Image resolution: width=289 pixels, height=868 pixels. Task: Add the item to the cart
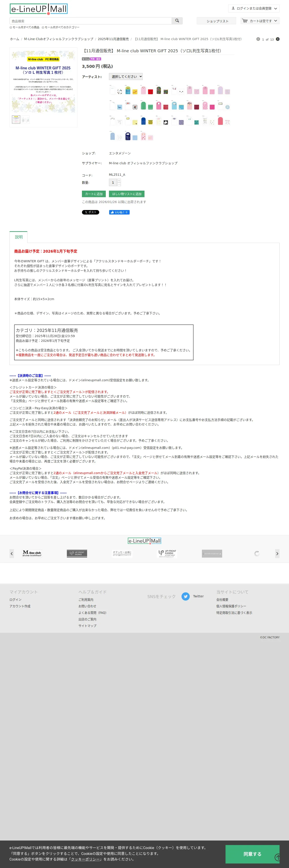(x=94, y=194)
